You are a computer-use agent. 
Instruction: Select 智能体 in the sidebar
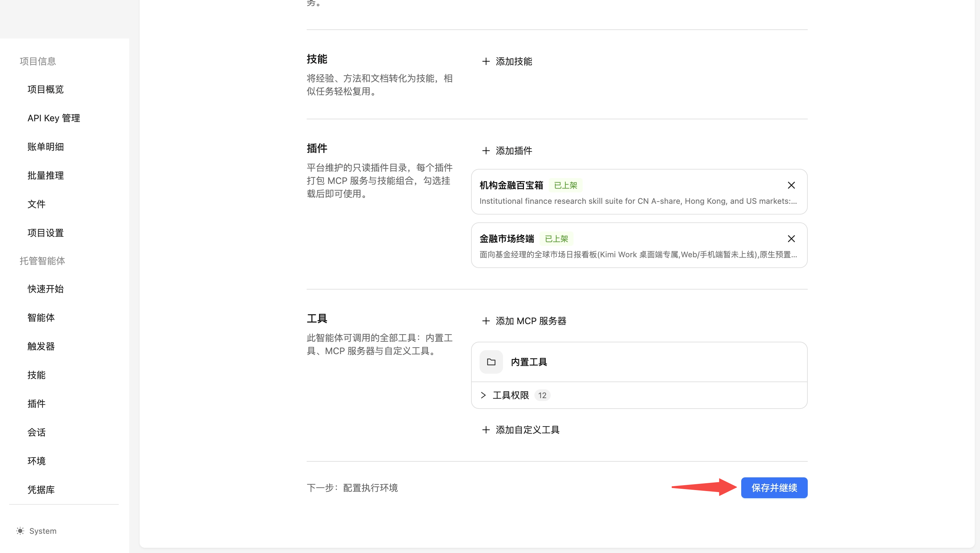tap(41, 318)
